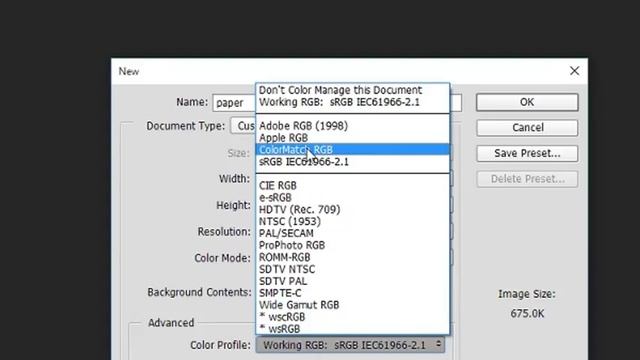Select PAL/SECAM profile

pos(353,233)
